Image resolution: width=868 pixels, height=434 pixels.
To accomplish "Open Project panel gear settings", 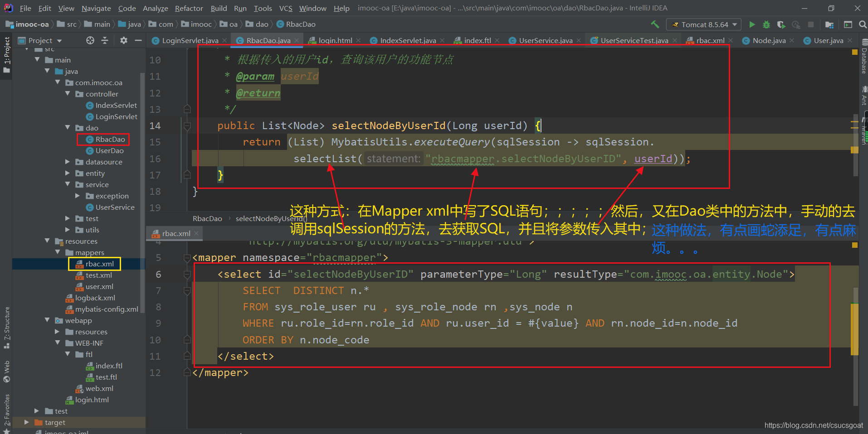I will (x=123, y=40).
